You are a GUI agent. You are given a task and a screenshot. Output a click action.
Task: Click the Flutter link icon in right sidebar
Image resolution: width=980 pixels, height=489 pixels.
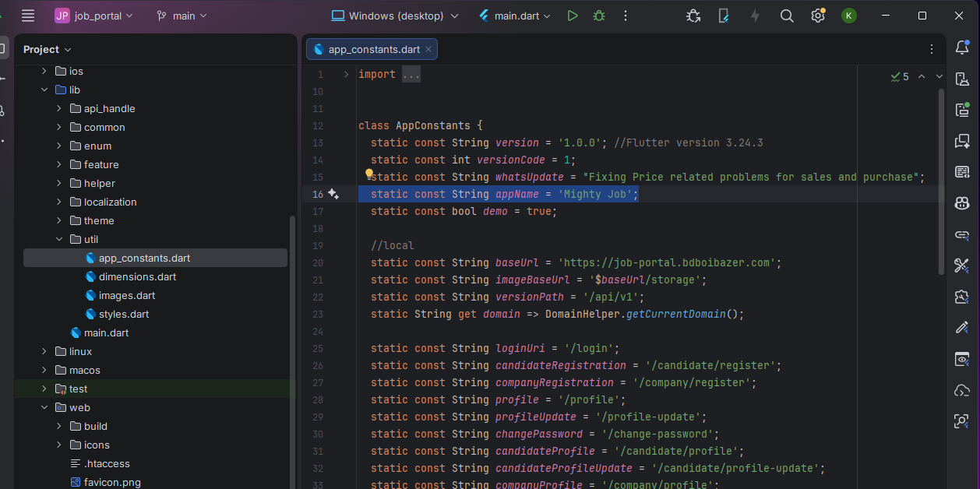962,234
